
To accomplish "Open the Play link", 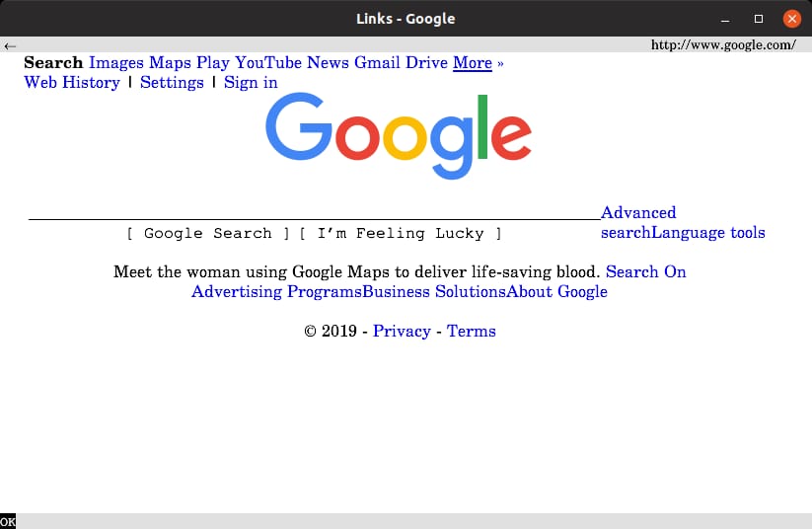I will pos(212,63).
